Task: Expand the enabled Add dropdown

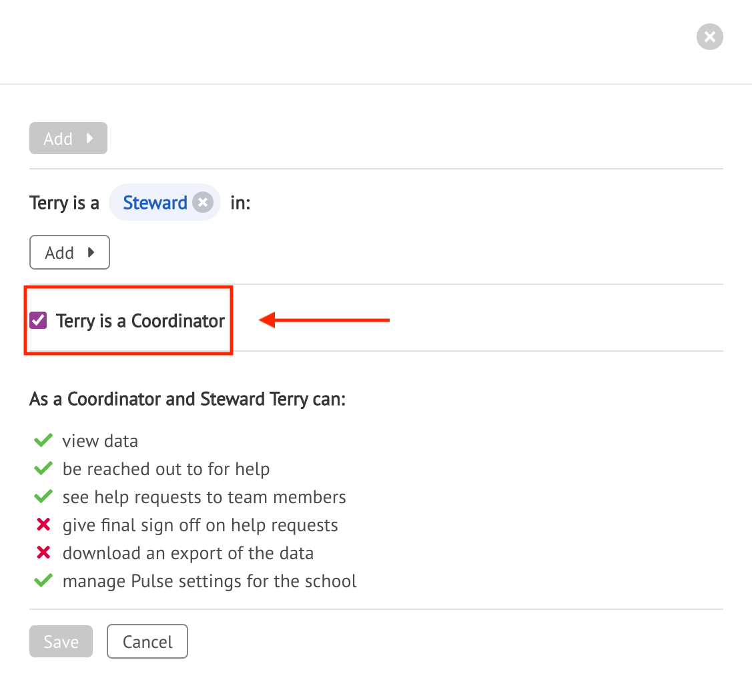Action: point(69,252)
